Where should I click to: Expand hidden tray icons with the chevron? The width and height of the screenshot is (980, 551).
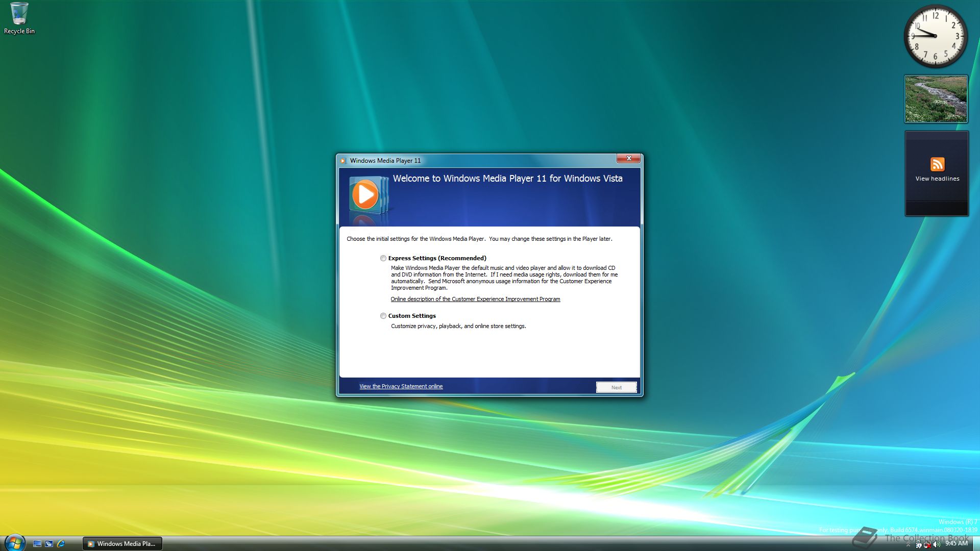click(908, 544)
